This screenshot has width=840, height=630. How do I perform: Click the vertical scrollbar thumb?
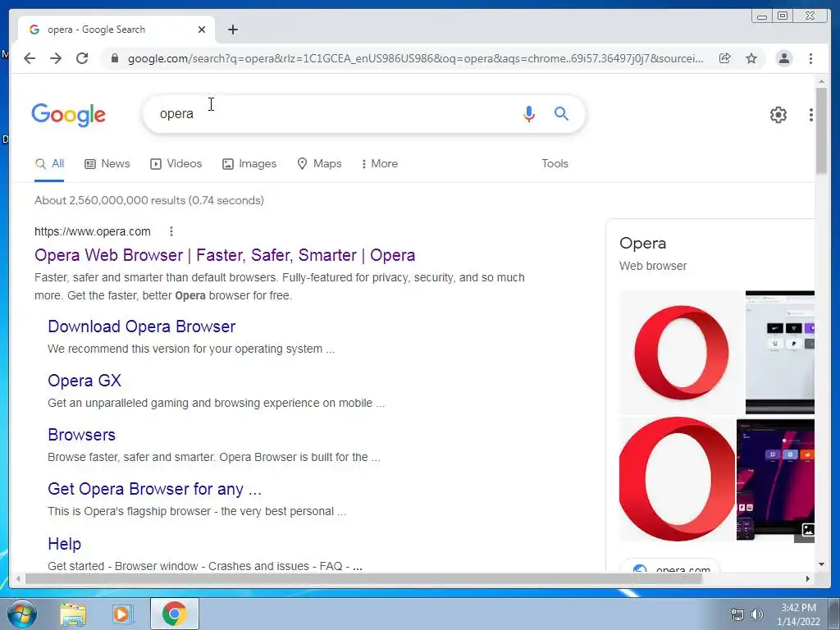coord(821,130)
